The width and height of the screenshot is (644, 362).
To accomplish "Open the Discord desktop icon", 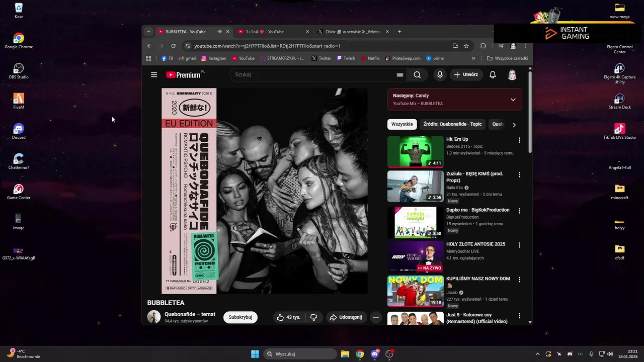I will (19, 131).
